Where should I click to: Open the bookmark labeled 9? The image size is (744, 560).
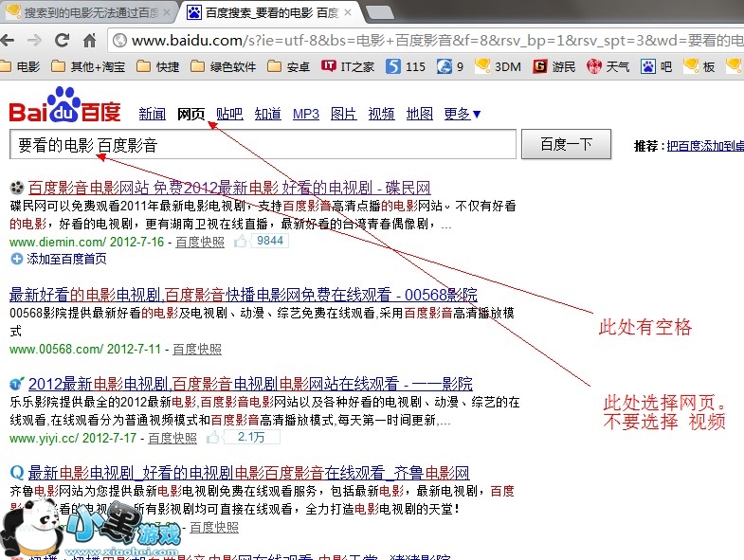click(x=450, y=66)
